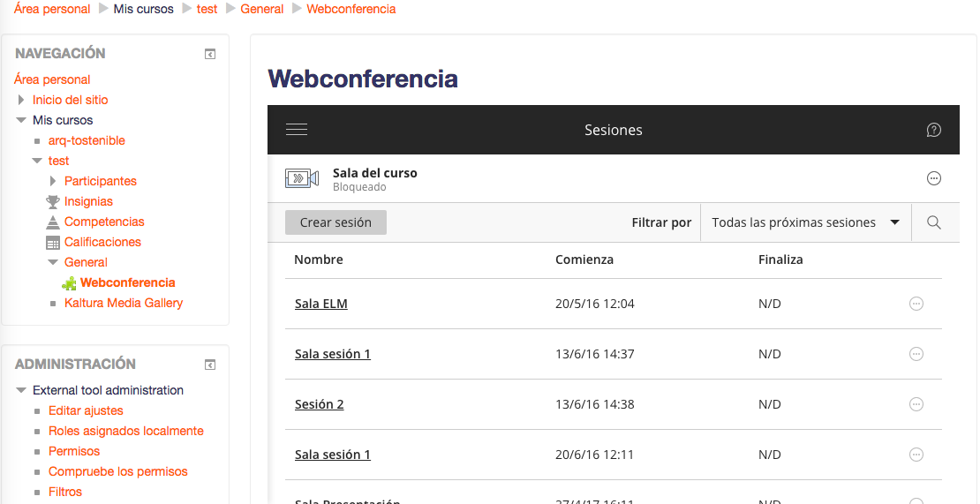Open Sala del curso options menu
The image size is (980, 504).
933,178
